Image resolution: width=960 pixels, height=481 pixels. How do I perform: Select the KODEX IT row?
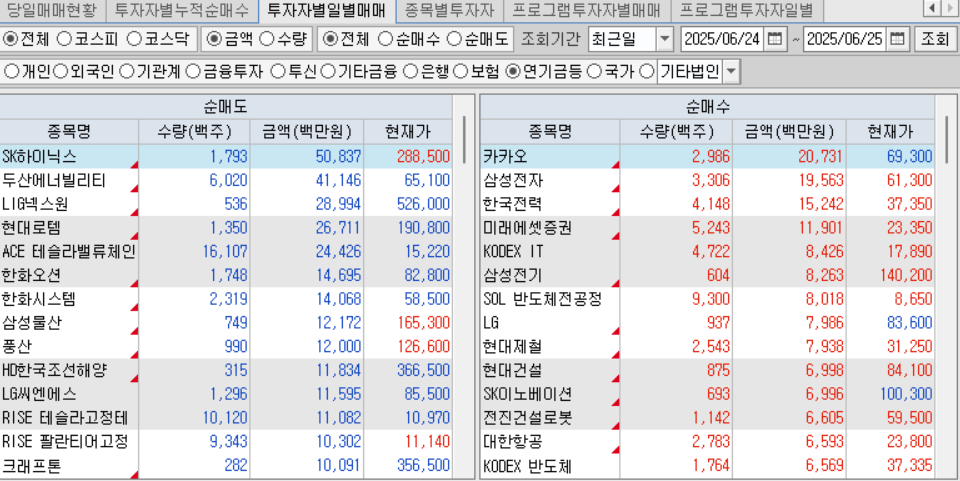click(708, 252)
